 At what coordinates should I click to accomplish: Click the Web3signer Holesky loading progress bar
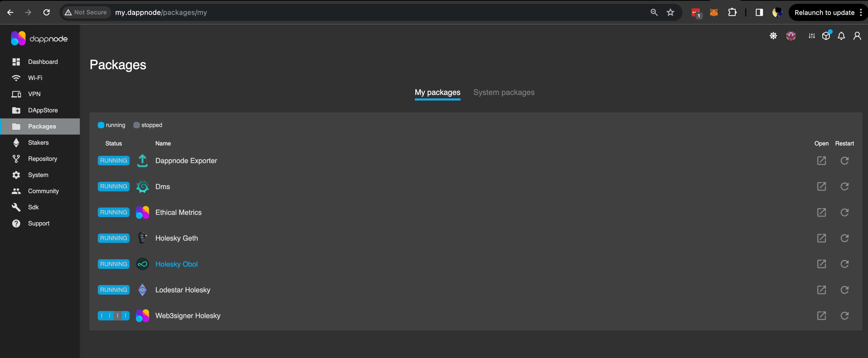pyautogui.click(x=113, y=316)
